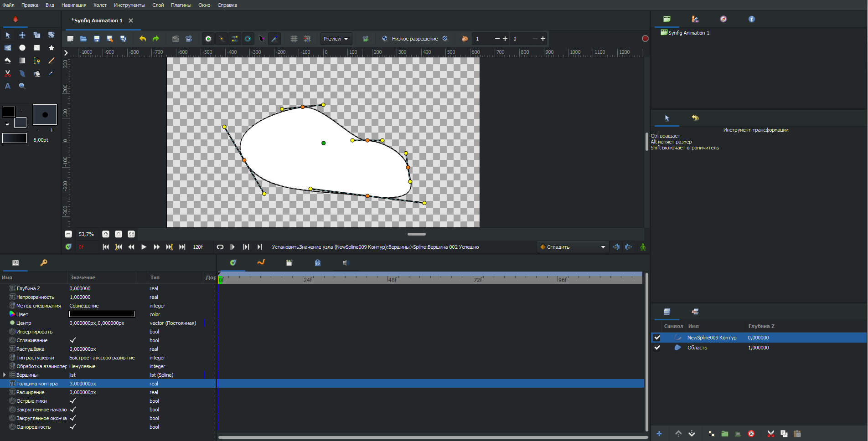Add new layer with plus icon
Viewport: 868px width, 441px height.
(x=659, y=434)
